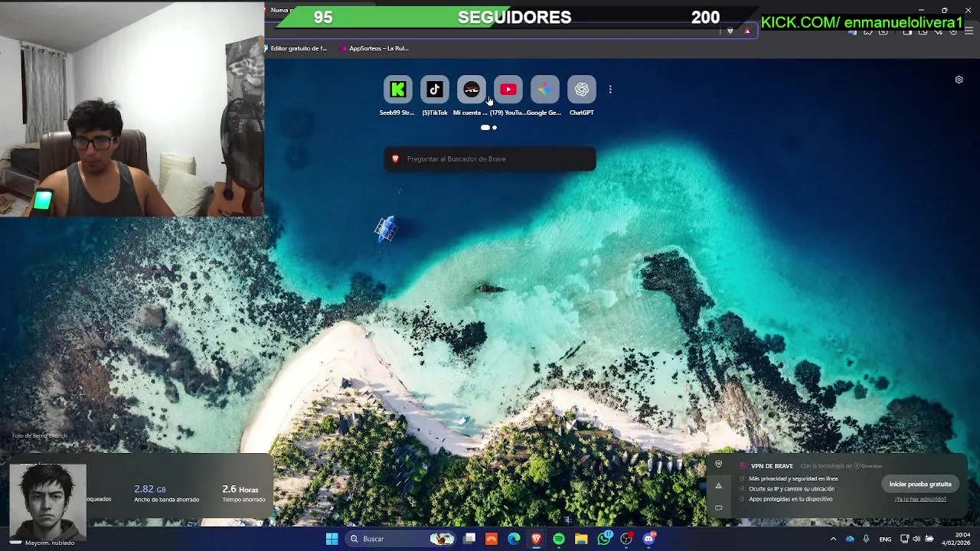Open Microsoft Edge from the taskbar

pos(514,539)
